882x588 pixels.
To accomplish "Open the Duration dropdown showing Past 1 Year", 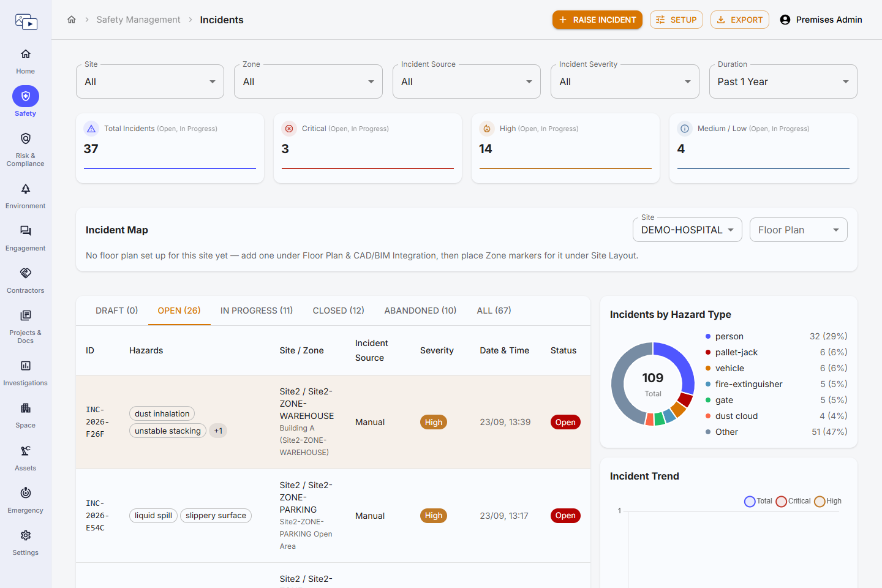I will pos(783,81).
